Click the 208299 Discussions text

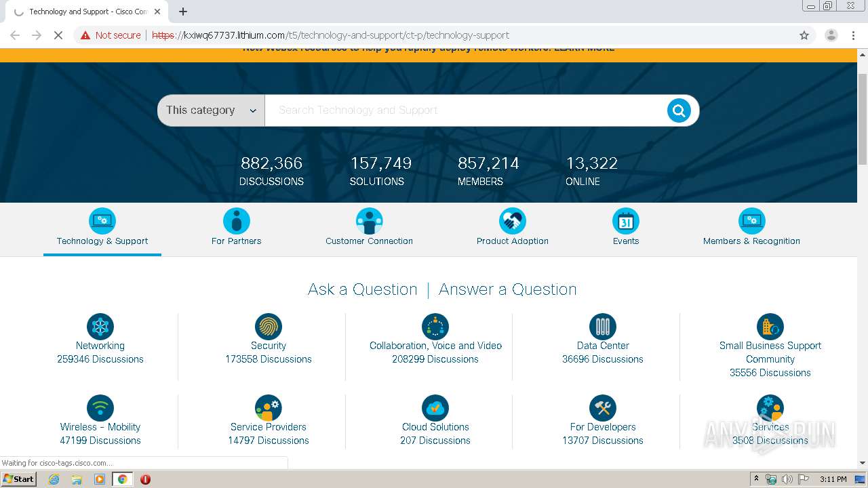435,359
